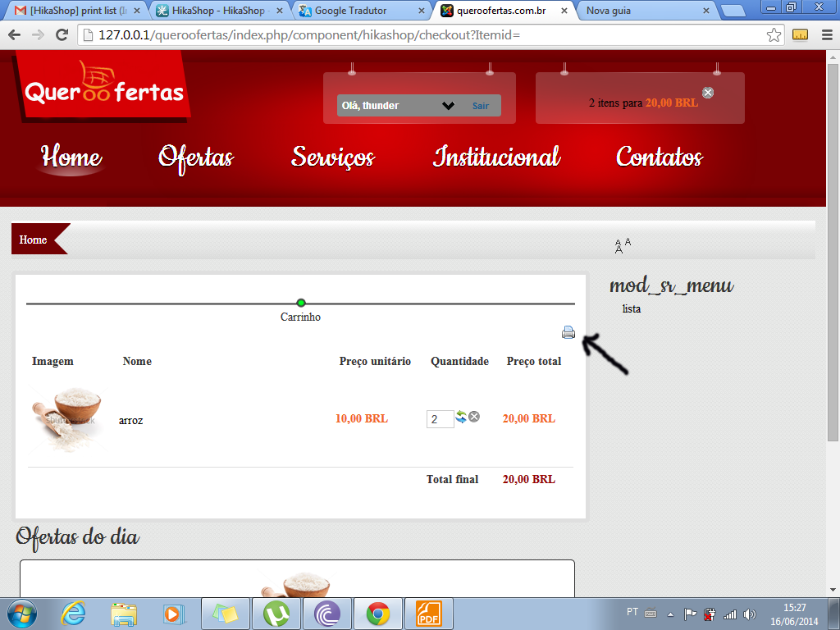Reload the page with the refresh button
This screenshot has height=630, width=840.
click(62, 34)
